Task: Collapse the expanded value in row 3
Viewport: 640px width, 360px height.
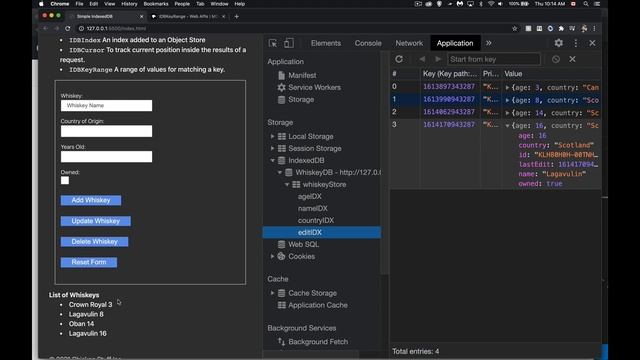Action: [507, 126]
